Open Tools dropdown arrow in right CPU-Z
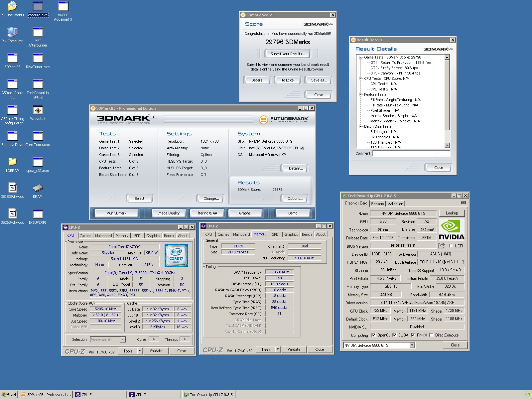 [x=278, y=349]
